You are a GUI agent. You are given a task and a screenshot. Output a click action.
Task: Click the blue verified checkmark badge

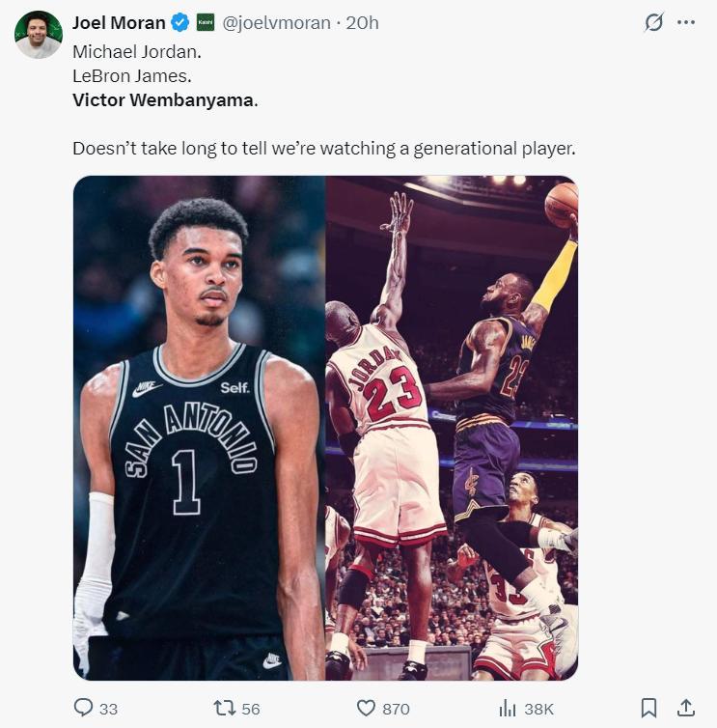[180, 22]
